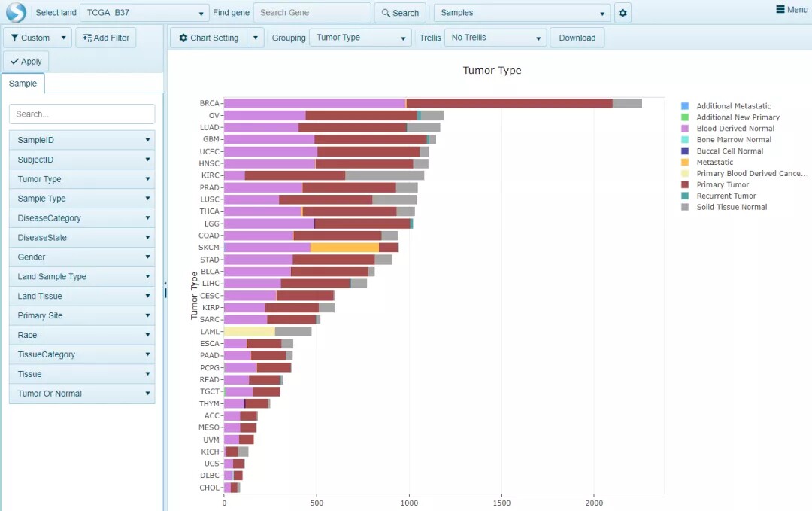Click the blue globe application logo
This screenshot has height=511, width=812.
point(16,13)
